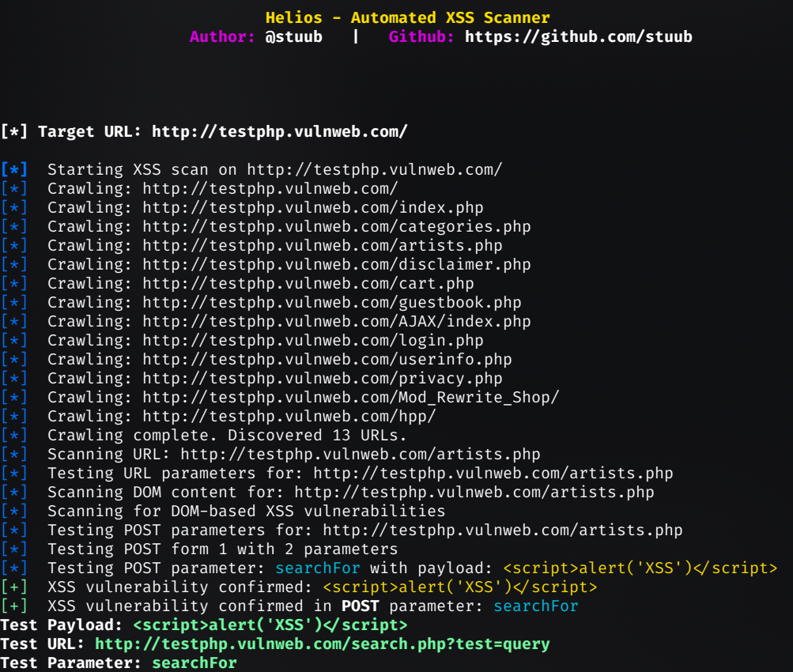Open the crawled categories.php URL
Screen dimensions: 793x672
[337, 227]
